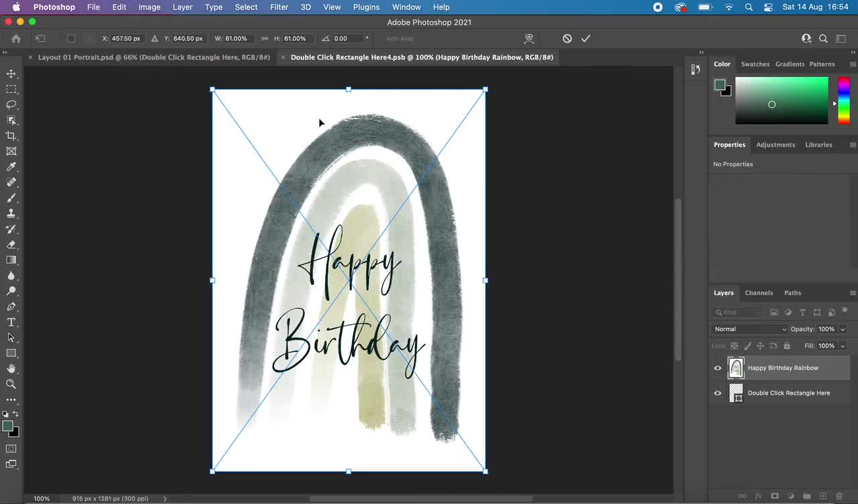The image size is (858, 504).
Task: Select the History Brush tool
Action: click(11, 229)
